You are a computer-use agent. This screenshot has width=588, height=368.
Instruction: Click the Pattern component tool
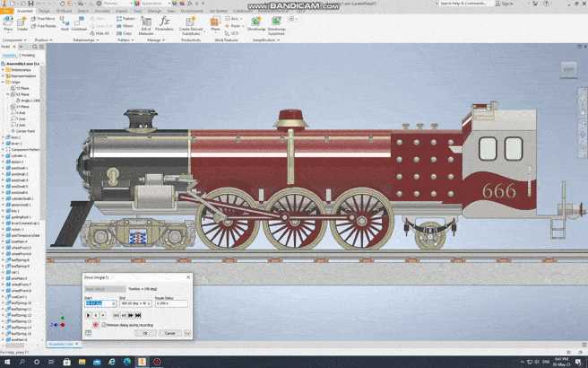(125, 18)
